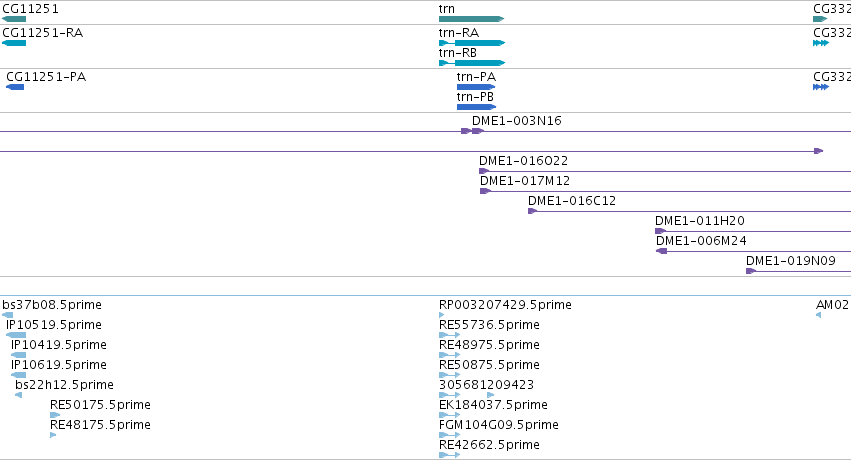
Task: Select the trn-PB protein bar
Action: [476, 107]
